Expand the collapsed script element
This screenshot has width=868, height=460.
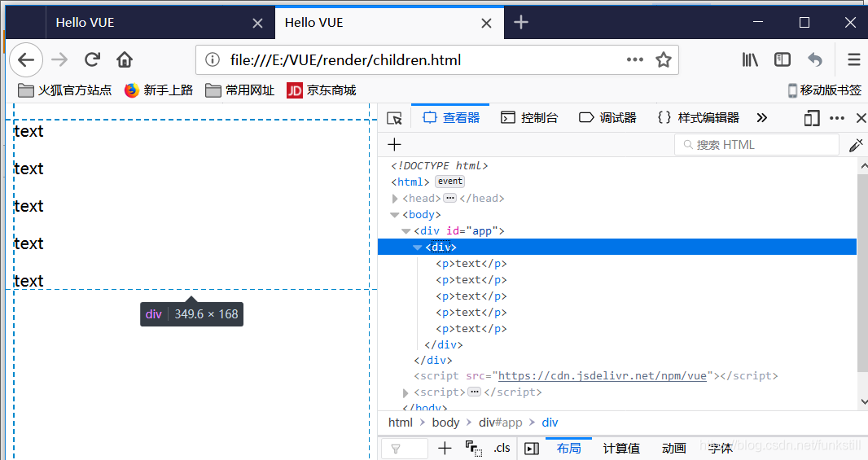pos(406,392)
